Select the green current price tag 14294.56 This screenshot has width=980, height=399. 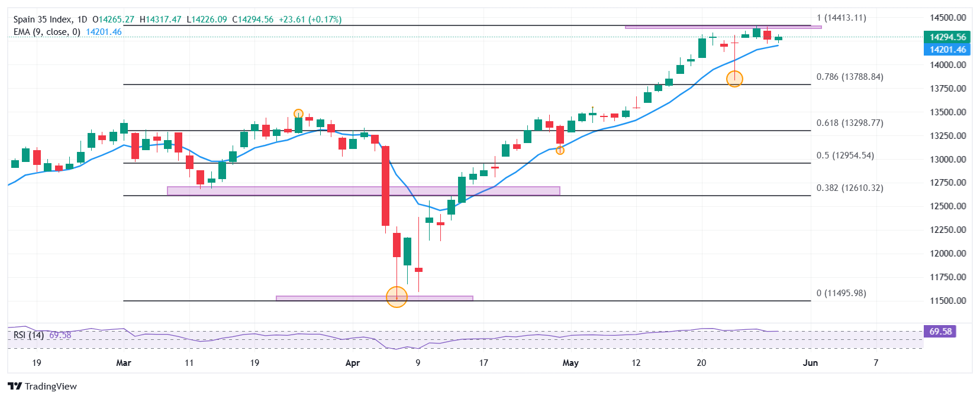(947, 37)
